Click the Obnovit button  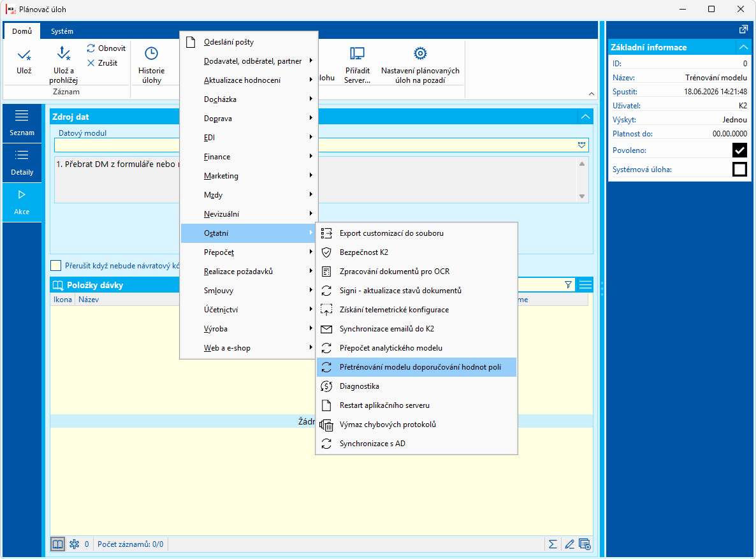[x=106, y=48]
